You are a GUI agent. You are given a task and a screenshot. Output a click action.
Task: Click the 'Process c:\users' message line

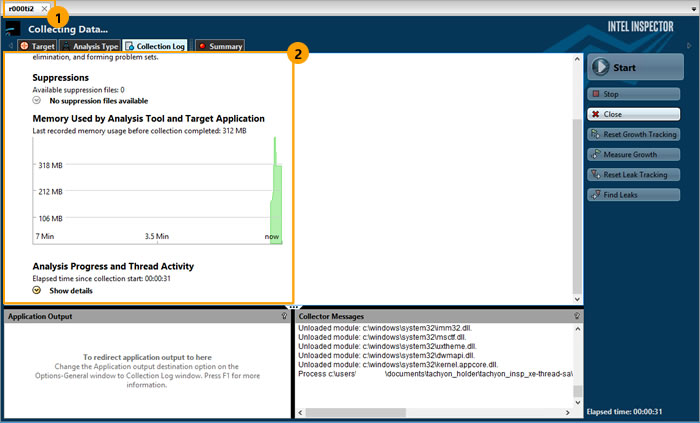tap(435, 374)
